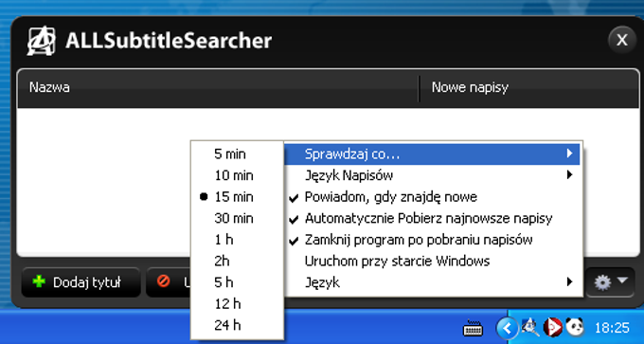Image resolution: width=644 pixels, height=344 pixels.
Task: Click the ALLSubtitleSearcher system tray icon
Action: pos(529,328)
